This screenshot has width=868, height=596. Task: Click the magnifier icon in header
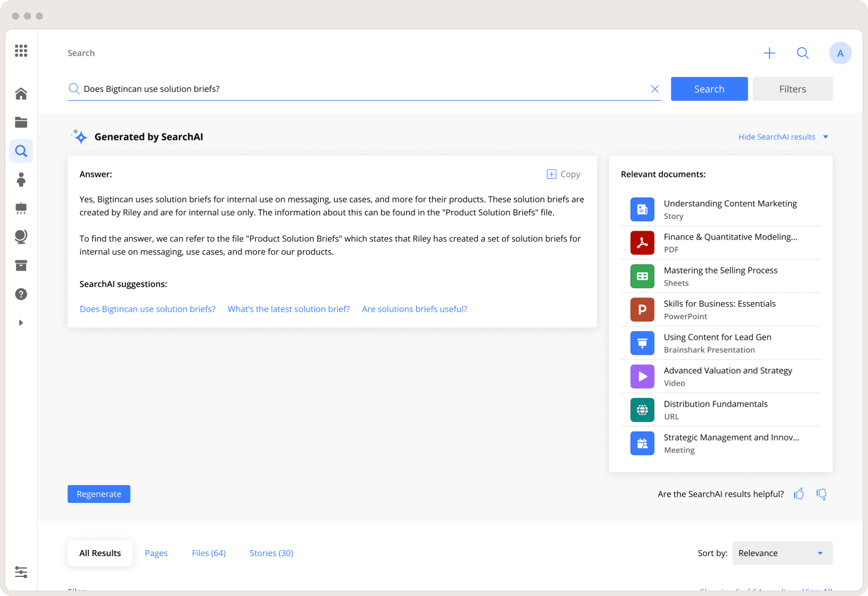point(803,53)
